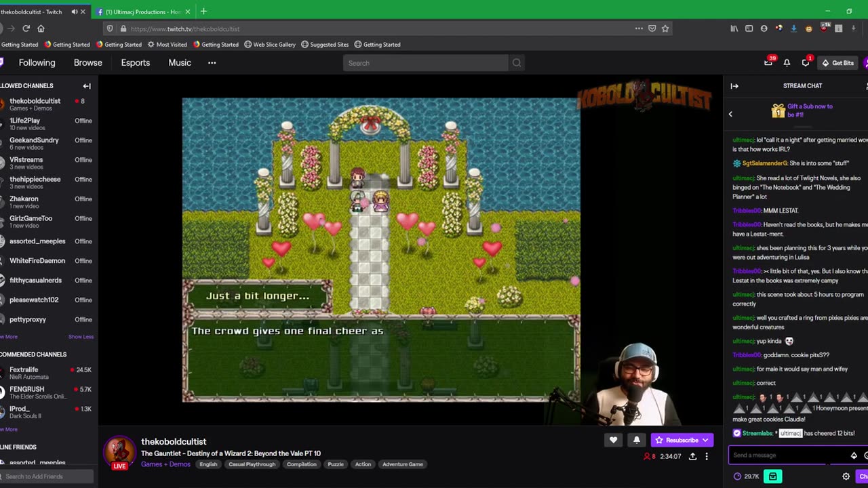Open the Resubscribe dropdown button
This screenshot has width=868, height=488.
[682, 440]
